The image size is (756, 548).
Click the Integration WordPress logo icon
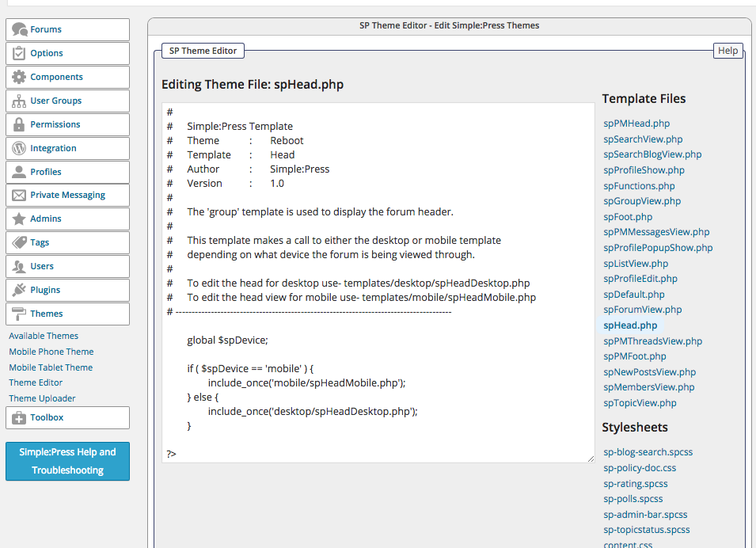(19, 148)
